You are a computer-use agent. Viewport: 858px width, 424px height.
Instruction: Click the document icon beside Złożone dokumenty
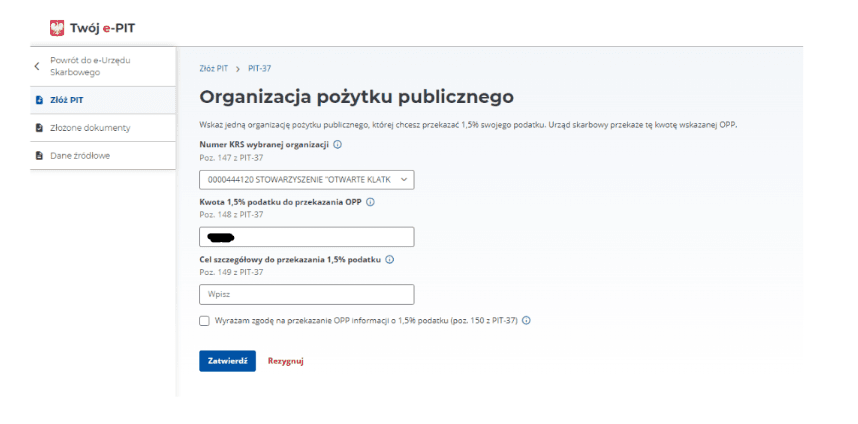click(x=39, y=128)
